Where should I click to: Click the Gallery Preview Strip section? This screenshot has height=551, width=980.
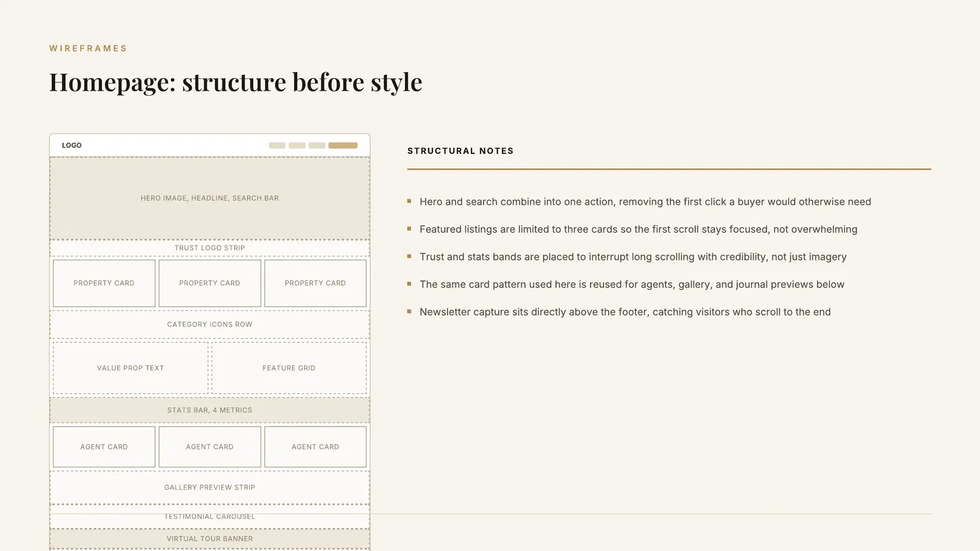210,487
